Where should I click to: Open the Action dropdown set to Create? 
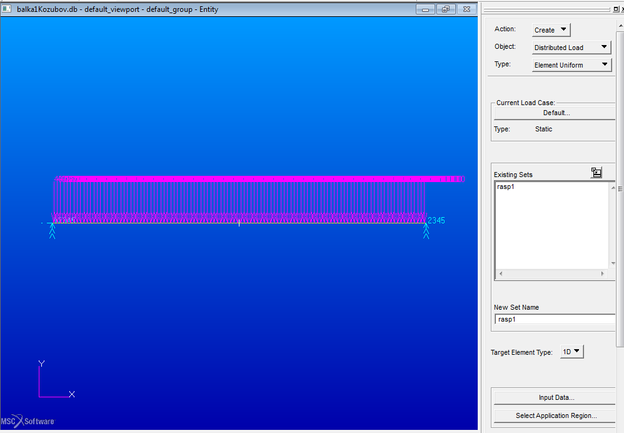click(x=551, y=30)
